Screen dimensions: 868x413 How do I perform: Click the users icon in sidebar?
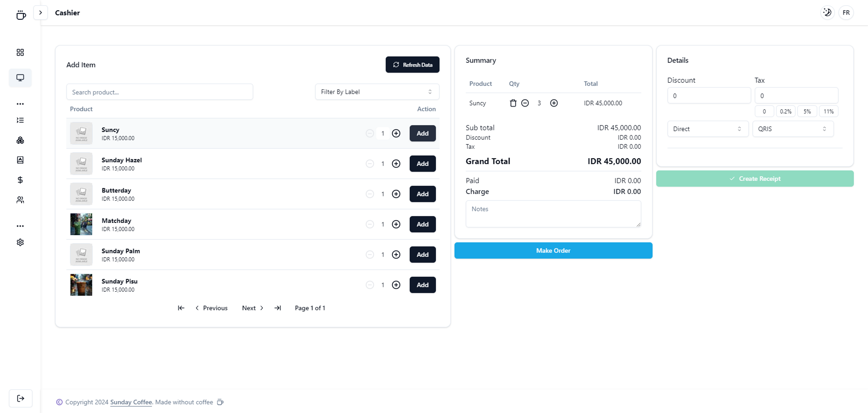pyautogui.click(x=20, y=200)
